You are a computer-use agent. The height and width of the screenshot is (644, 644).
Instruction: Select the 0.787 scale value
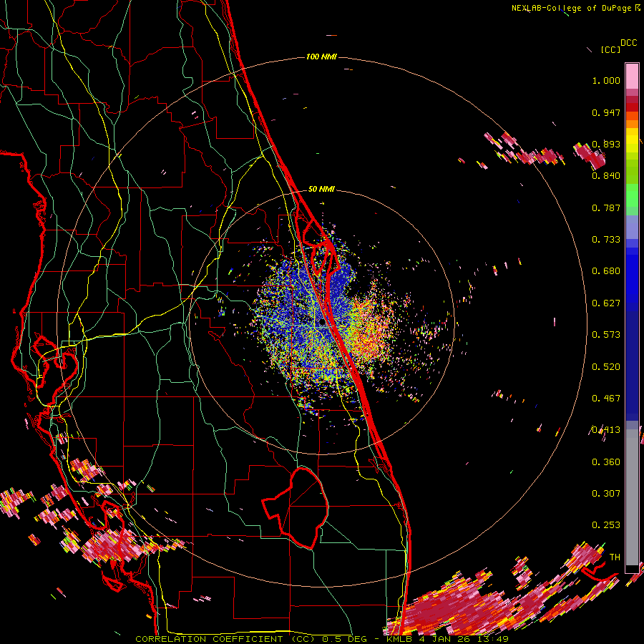(606, 208)
